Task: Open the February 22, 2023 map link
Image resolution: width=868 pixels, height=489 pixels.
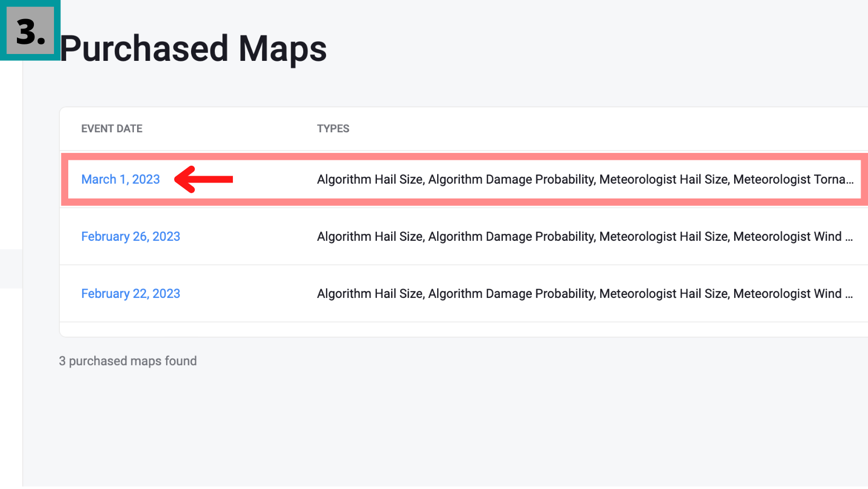Action: pos(131,294)
